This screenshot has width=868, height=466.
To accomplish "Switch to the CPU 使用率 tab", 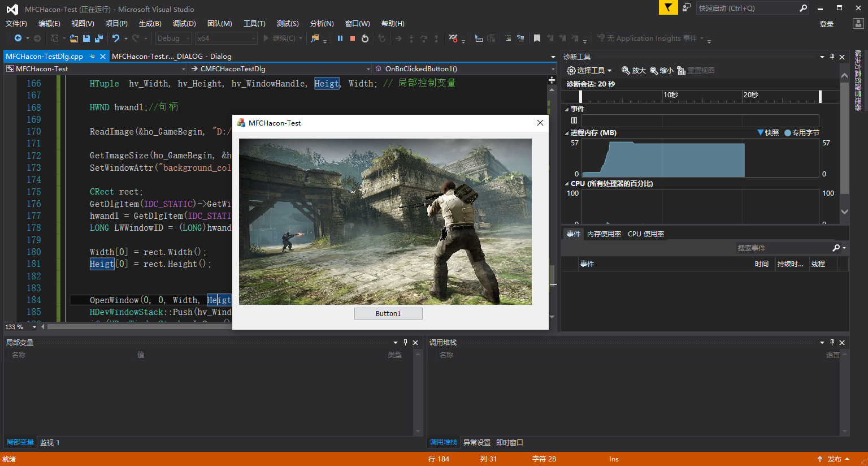I will [x=646, y=234].
